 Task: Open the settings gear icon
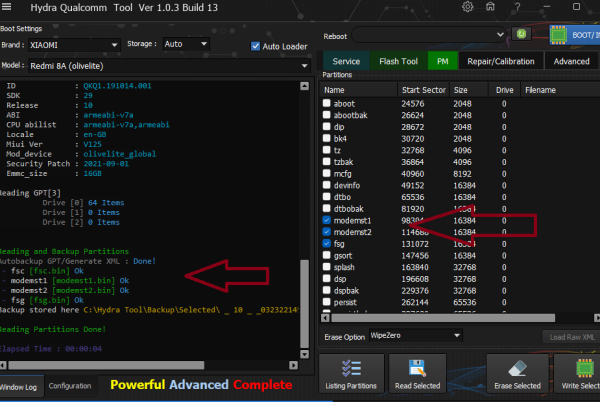pyautogui.click(x=467, y=7)
